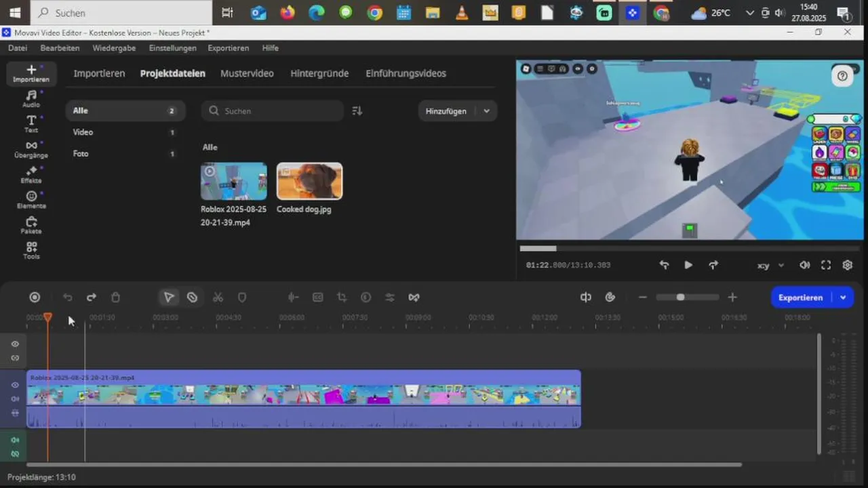Select the Alle file filter
The width and height of the screenshot is (868, 488).
pos(125,110)
